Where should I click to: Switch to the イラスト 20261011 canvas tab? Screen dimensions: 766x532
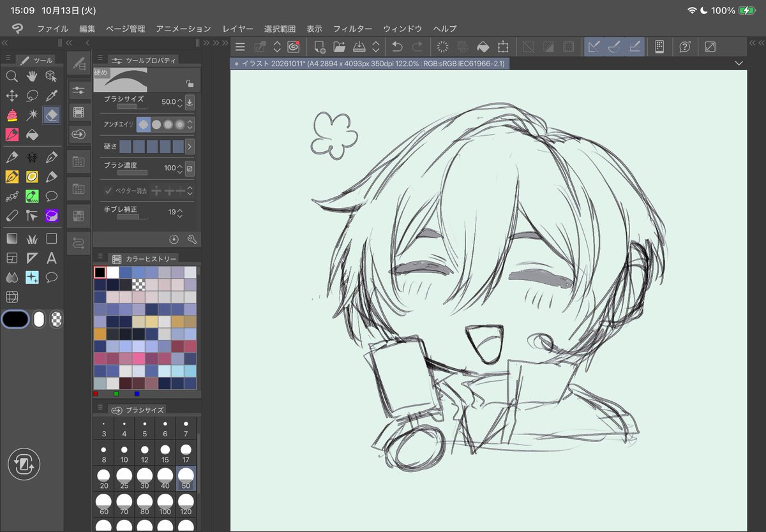tap(370, 64)
